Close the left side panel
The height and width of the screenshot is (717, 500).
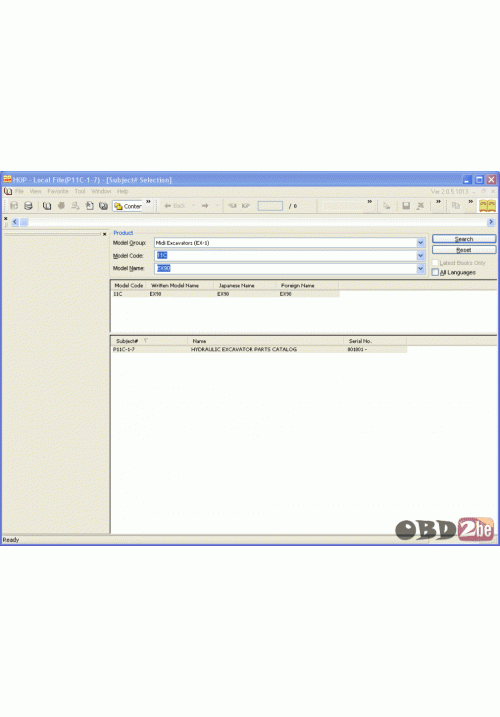coord(104,234)
